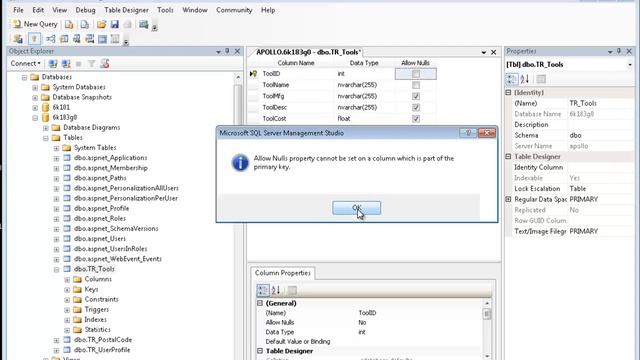Expand the System Databases node

pos(35,87)
